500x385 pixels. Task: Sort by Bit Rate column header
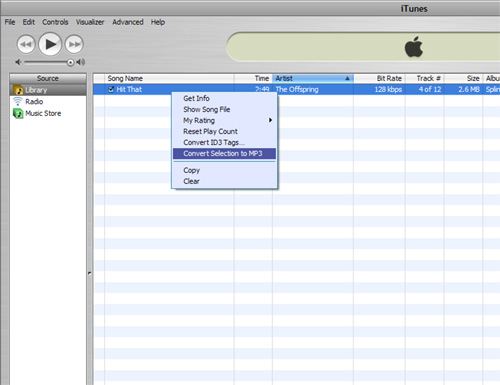click(x=379, y=78)
